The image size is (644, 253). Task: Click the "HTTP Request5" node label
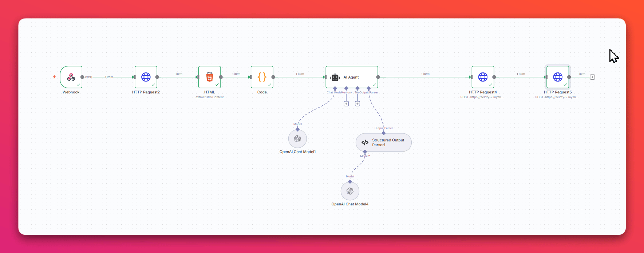[558, 92]
